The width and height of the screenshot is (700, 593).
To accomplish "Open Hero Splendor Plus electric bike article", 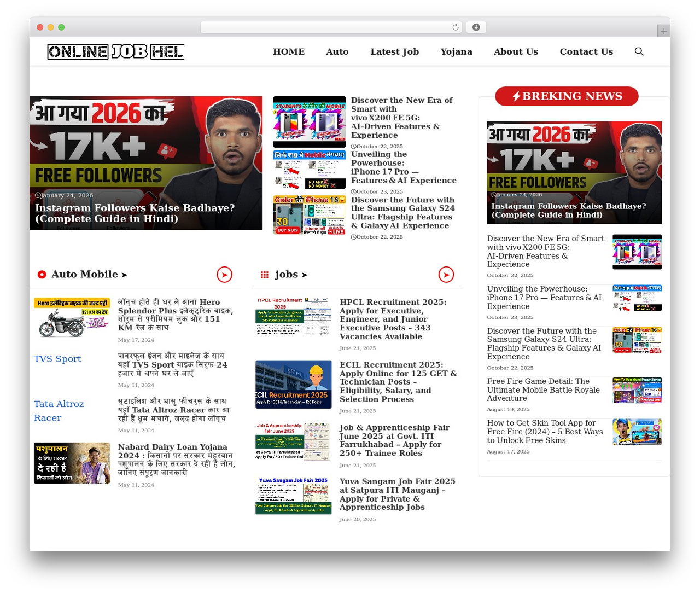I will (176, 315).
